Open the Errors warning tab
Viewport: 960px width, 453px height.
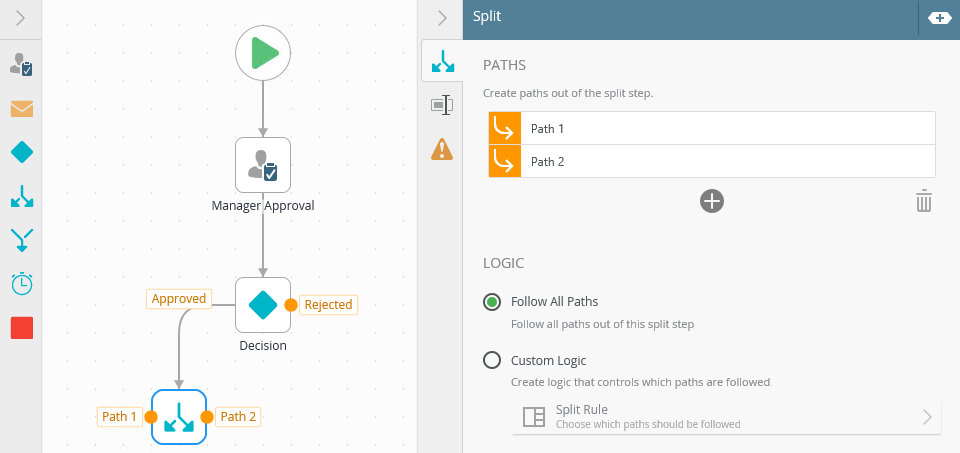(441, 149)
